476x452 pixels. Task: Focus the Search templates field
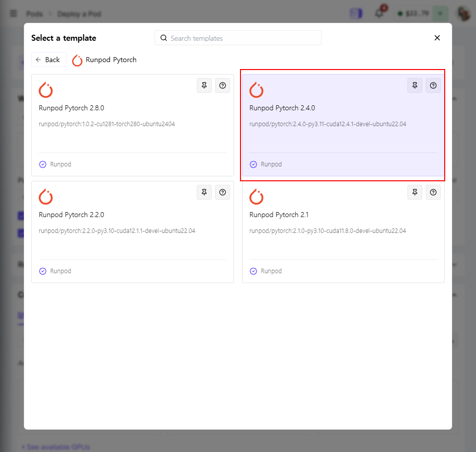click(238, 38)
